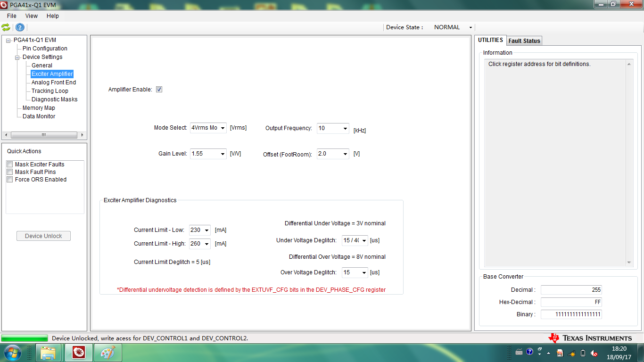This screenshot has width=644, height=362.
Task: Click the tree panel horizontal scrollbar
Action: click(44, 135)
